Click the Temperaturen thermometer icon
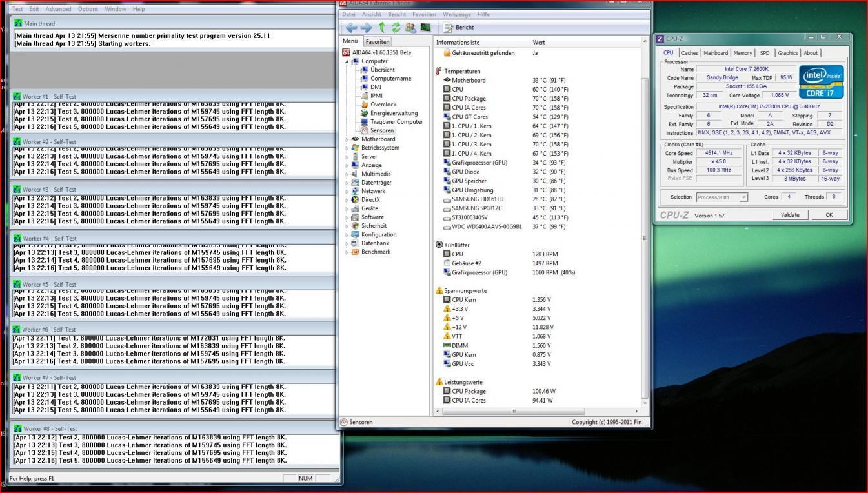 (439, 71)
